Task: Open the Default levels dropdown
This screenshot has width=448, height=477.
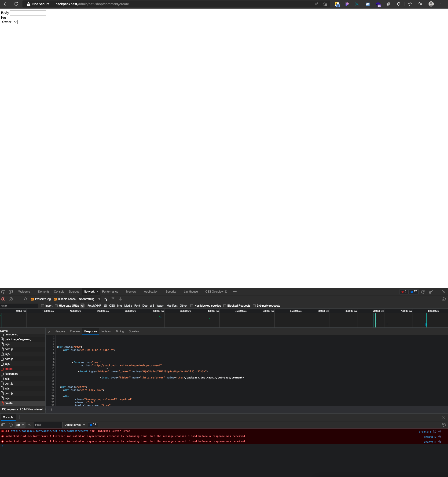Action: (x=74, y=425)
